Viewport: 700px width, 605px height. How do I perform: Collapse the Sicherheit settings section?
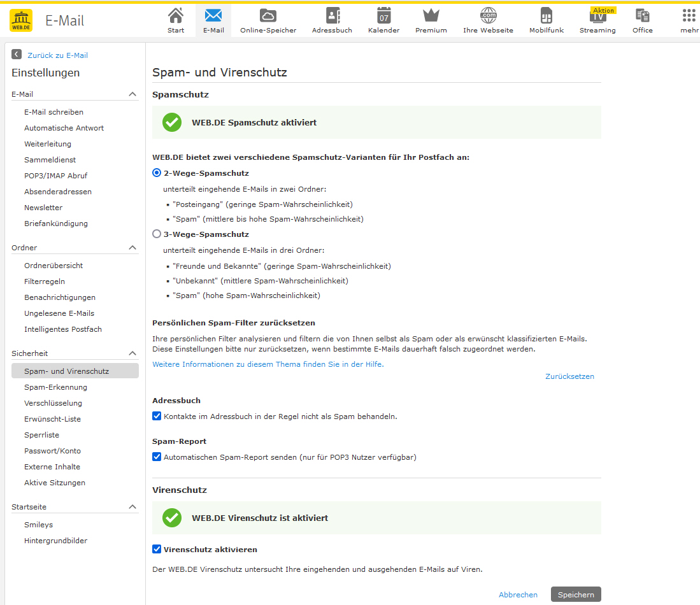[132, 353]
